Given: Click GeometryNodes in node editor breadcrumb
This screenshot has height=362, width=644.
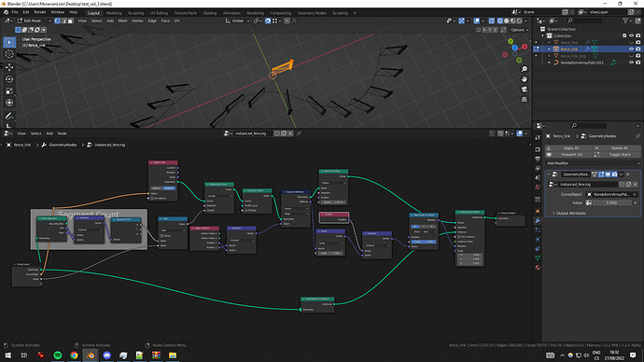Looking at the screenshot, I should click(x=63, y=145).
